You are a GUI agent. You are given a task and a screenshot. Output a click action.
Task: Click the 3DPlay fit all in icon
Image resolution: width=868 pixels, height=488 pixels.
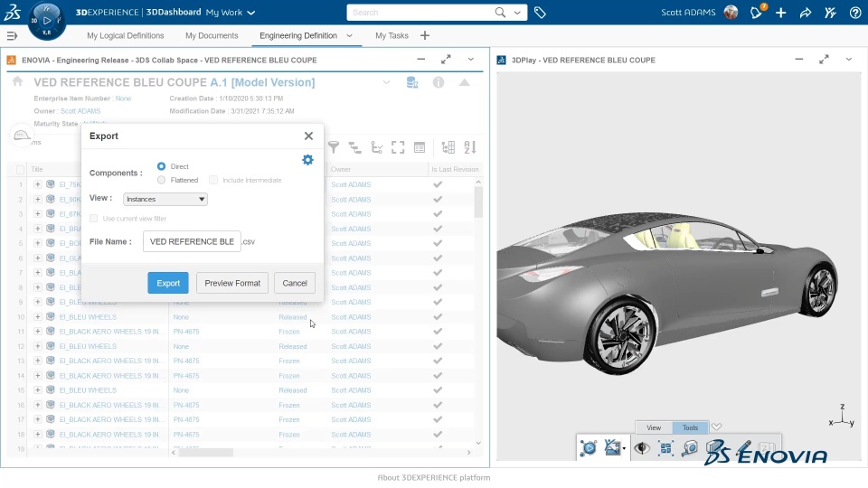[x=666, y=448]
